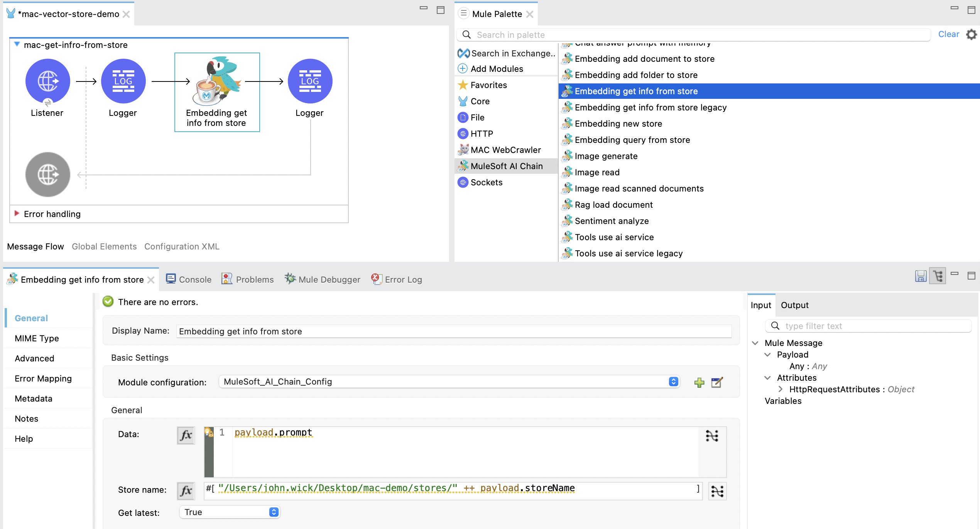Open the Error Log tab
Image resolution: width=980 pixels, height=529 pixels.
click(397, 279)
